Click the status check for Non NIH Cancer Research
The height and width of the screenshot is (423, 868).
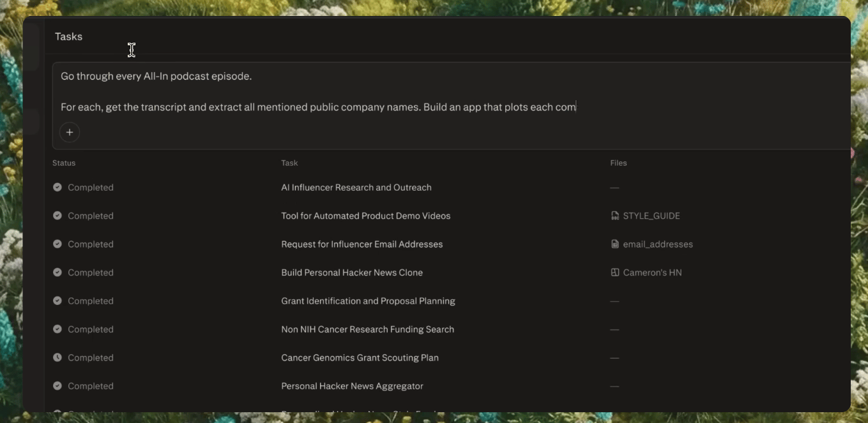[57, 329]
